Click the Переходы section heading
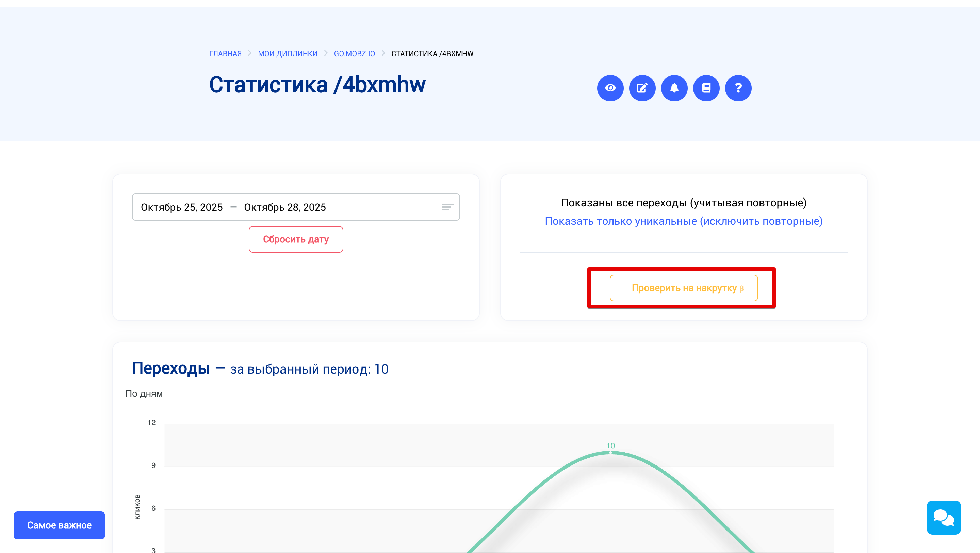This screenshot has width=980, height=553. [x=171, y=368]
